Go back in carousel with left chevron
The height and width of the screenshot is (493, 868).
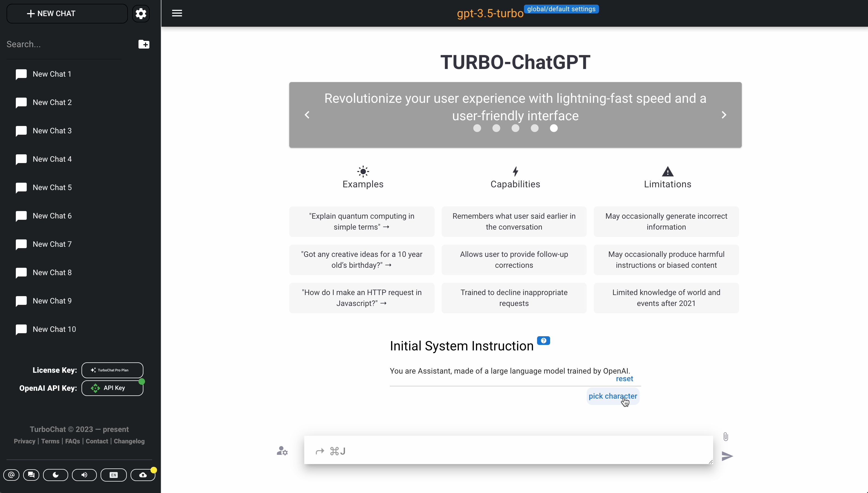point(307,115)
